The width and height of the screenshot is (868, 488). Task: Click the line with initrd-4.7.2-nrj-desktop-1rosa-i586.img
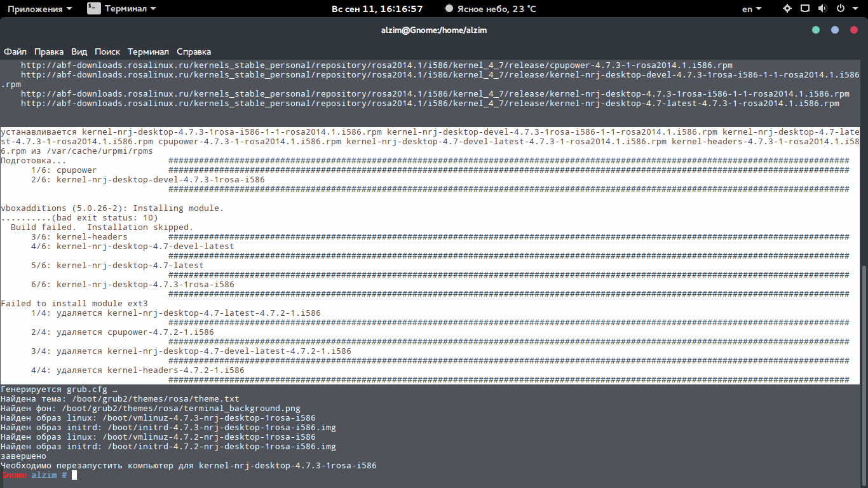click(168, 447)
